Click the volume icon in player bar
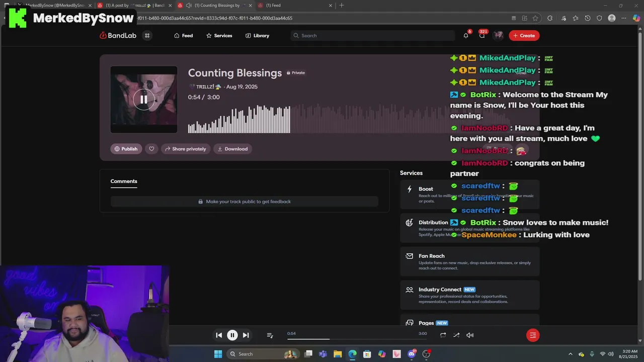Image resolution: width=644 pixels, height=362 pixels. [470, 335]
